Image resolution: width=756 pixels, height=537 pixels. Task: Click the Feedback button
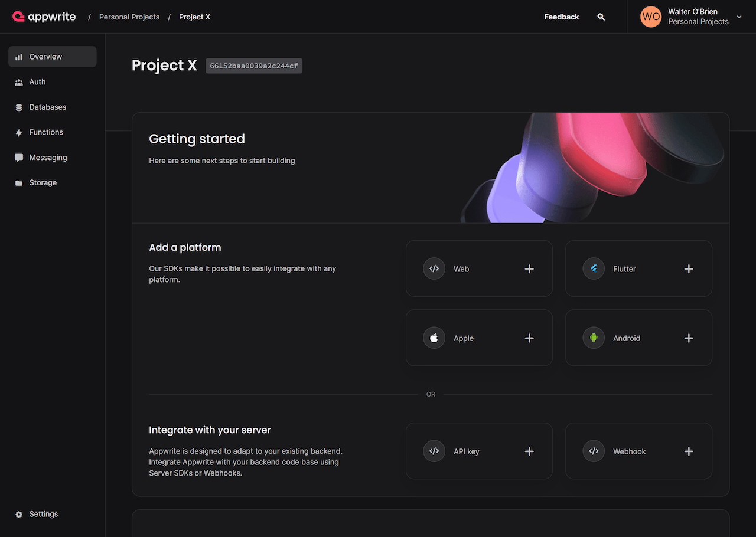561,17
